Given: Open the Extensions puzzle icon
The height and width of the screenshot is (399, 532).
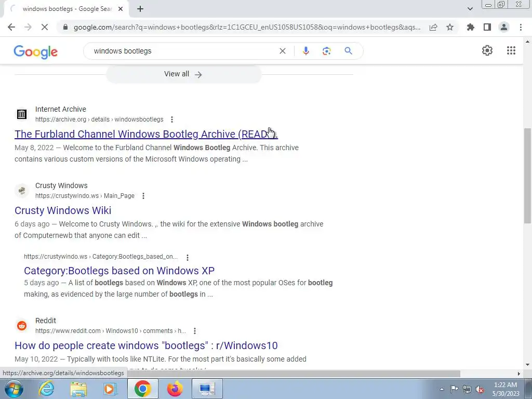Looking at the screenshot, I should [x=471, y=27].
